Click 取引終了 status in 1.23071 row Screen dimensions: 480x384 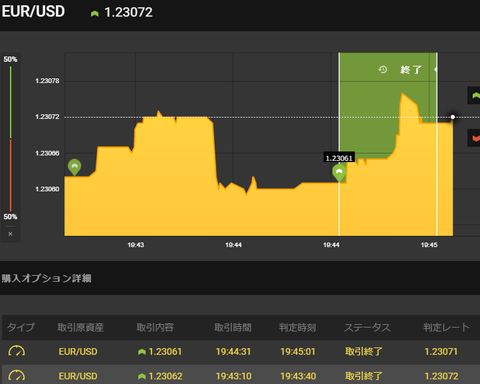364,352
